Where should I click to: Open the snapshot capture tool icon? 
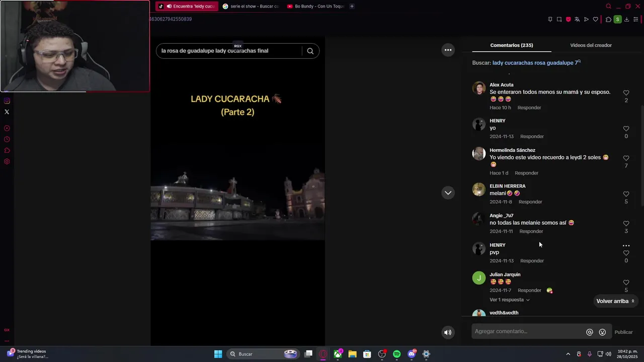[x=559, y=19]
